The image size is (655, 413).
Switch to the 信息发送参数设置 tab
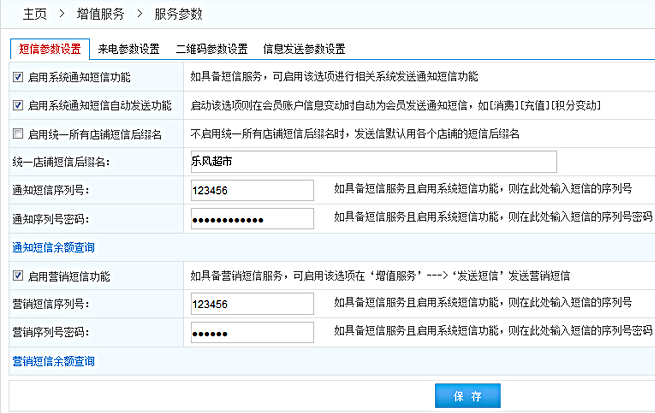click(304, 49)
